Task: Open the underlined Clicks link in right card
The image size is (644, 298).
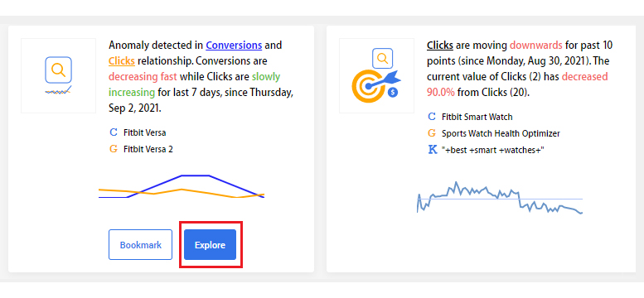Action: [x=440, y=46]
